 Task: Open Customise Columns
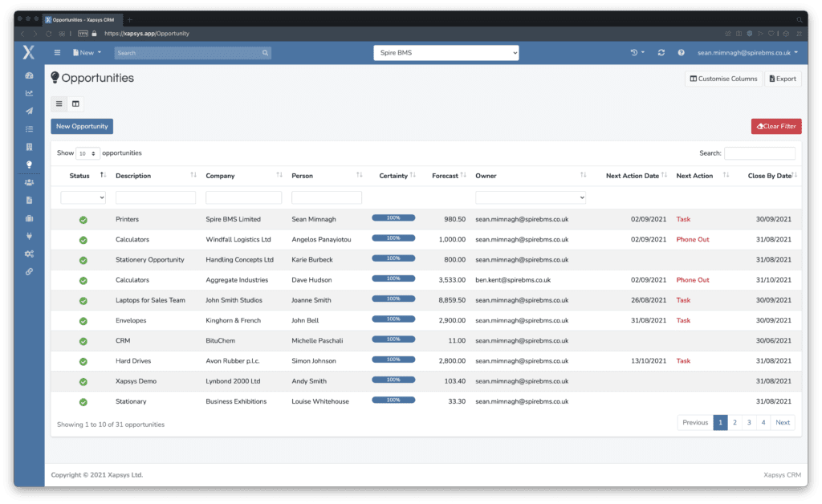[723, 79]
